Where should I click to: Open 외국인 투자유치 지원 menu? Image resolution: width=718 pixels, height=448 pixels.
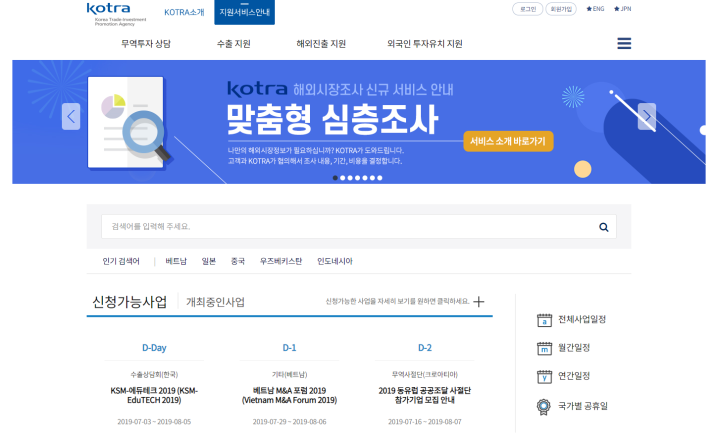click(x=424, y=44)
